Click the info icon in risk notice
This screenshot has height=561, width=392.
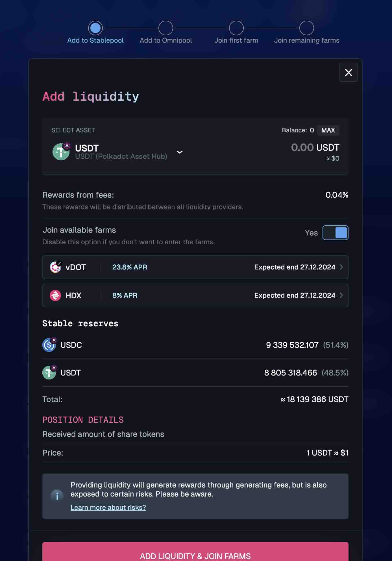point(57,496)
